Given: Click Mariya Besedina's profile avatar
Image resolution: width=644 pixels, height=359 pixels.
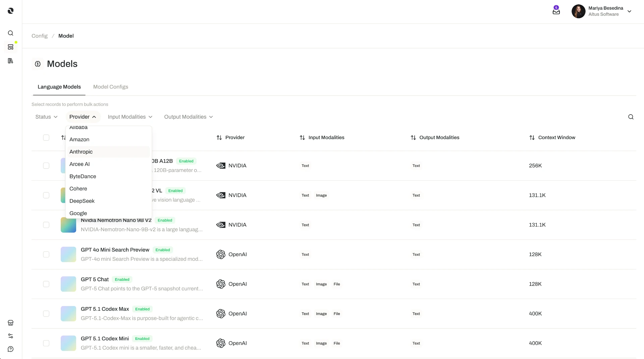Looking at the screenshot, I should (579, 11).
